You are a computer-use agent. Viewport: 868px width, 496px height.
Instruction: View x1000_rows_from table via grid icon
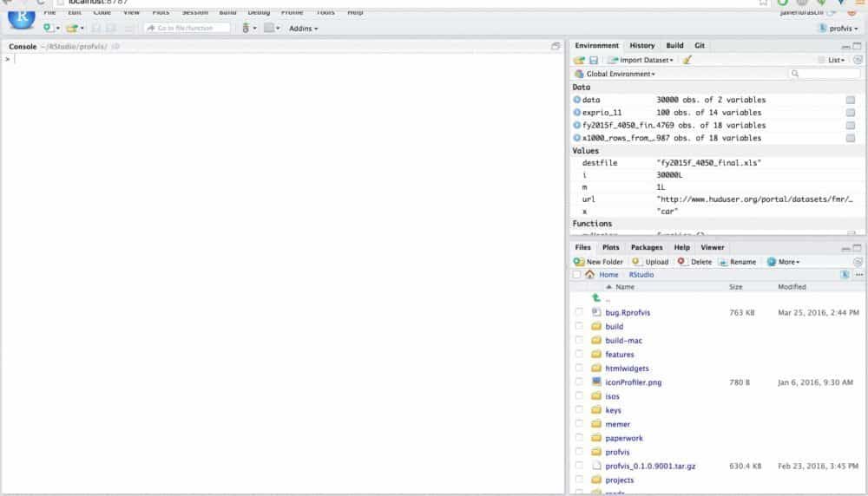point(851,138)
